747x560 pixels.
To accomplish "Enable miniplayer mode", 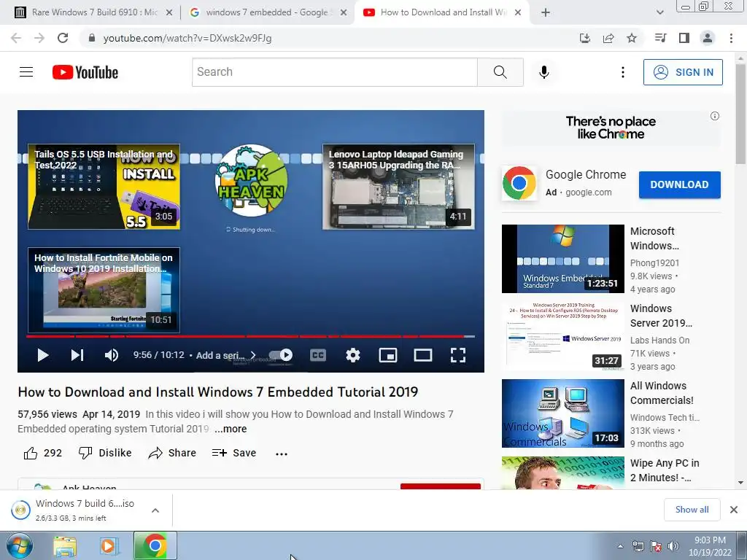I will pos(388,355).
